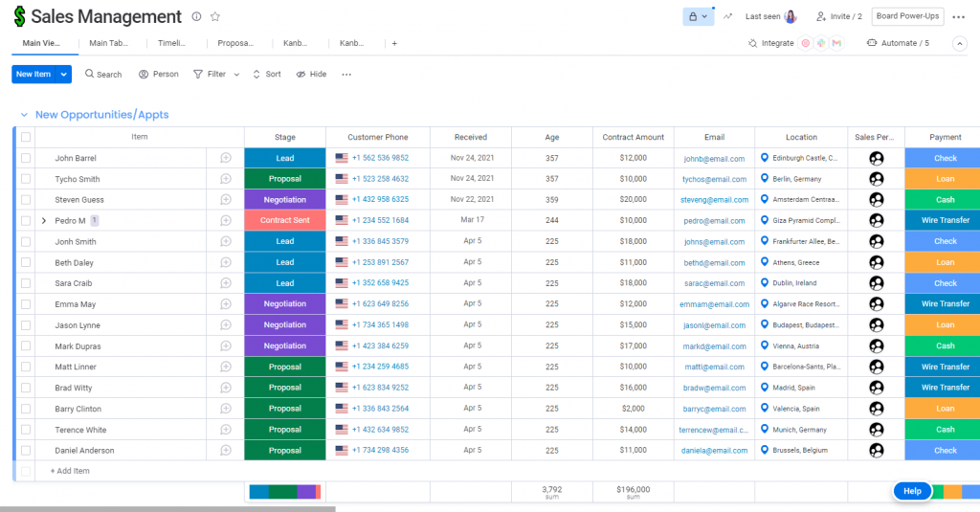The width and height of the screenshot is (980, 512).
Task: Open johnb@email.com email link
Action: pyautogui.click(x=714, y=159)
